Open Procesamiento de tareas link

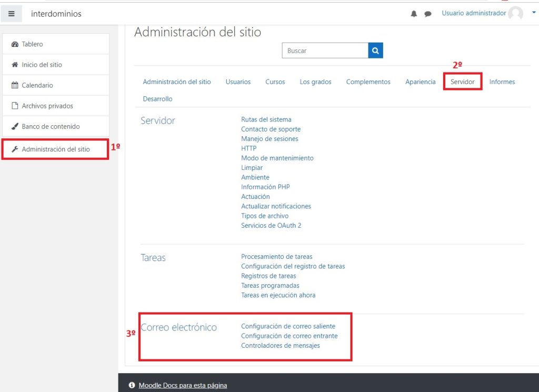276,256
